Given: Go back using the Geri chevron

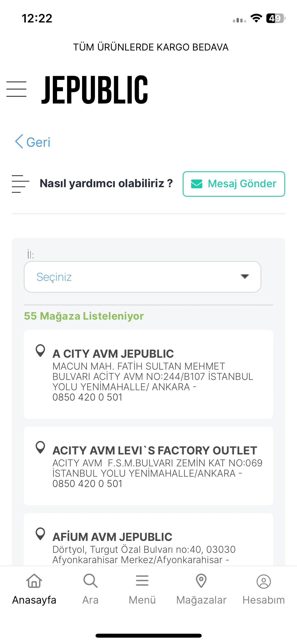Looking at the screenshot, I should click(32, 142).
